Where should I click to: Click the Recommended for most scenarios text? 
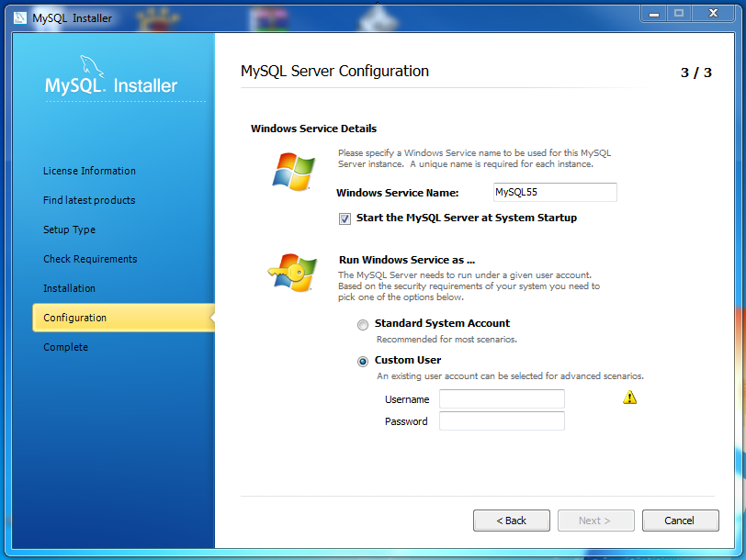point(446,340)
